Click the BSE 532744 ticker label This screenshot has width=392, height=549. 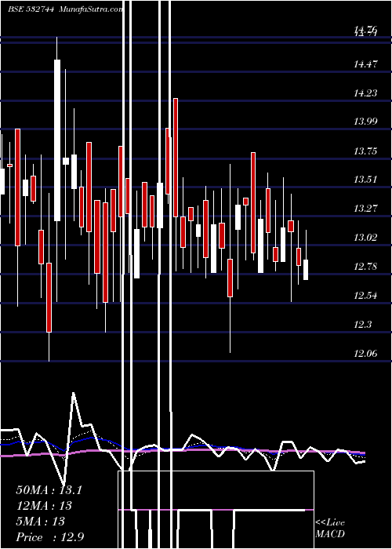pyautogui.click(x=31, y=9)
